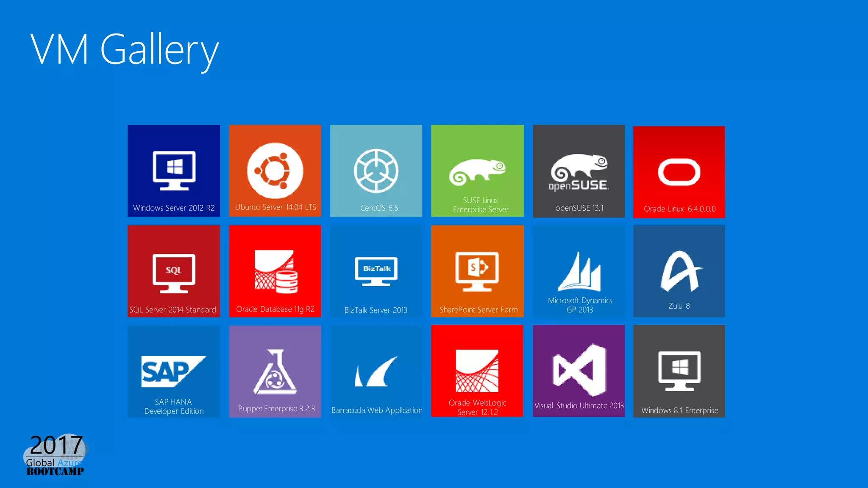
Task: Click the SQL Server monitor icon
Action: click(x=174, y=273)
